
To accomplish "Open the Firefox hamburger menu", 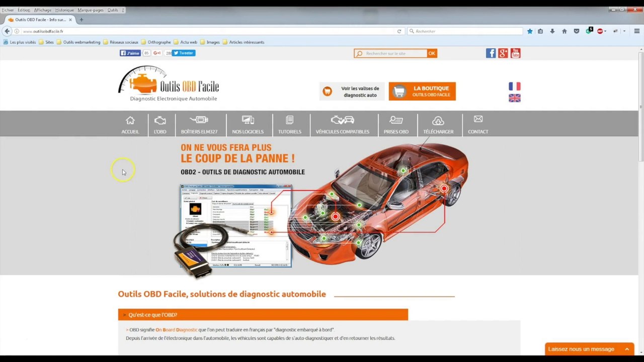I will [x=636, y=31].
